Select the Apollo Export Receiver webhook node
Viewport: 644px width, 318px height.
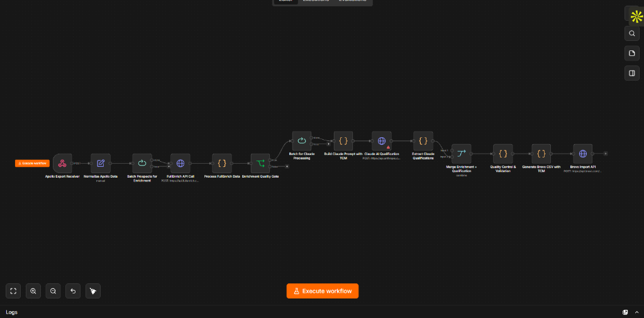click(62, 163)
